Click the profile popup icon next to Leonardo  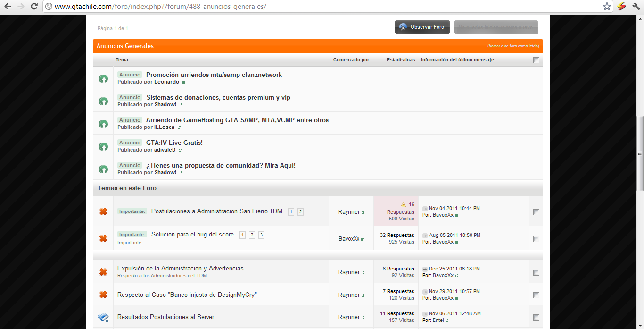point(184,82)
